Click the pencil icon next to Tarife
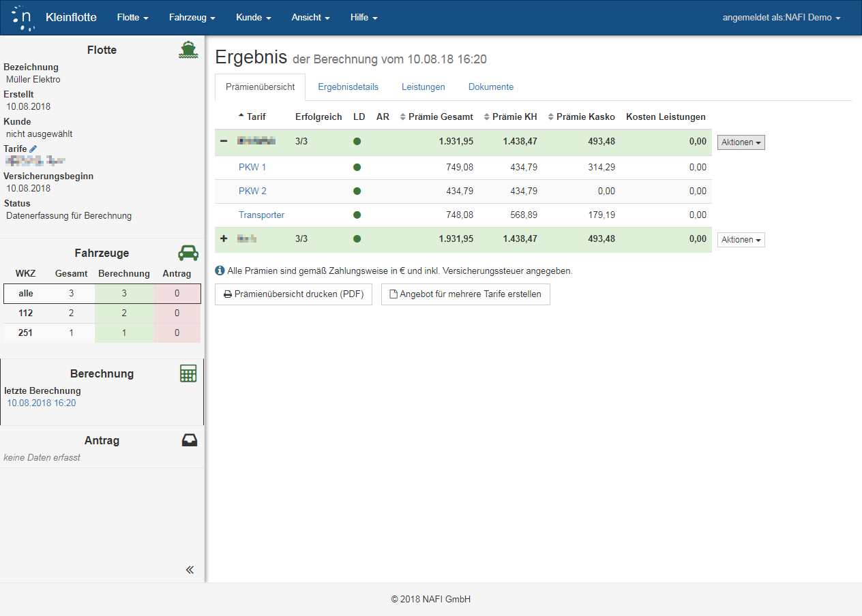Viewport: 862px width, 616px height. 33,149
